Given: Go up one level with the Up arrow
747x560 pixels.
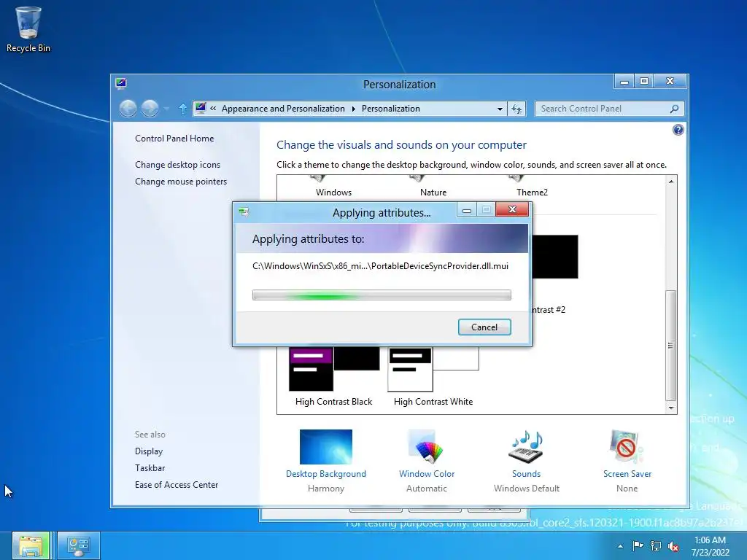Looking at the screenshot, I should [x=182, y=109].
